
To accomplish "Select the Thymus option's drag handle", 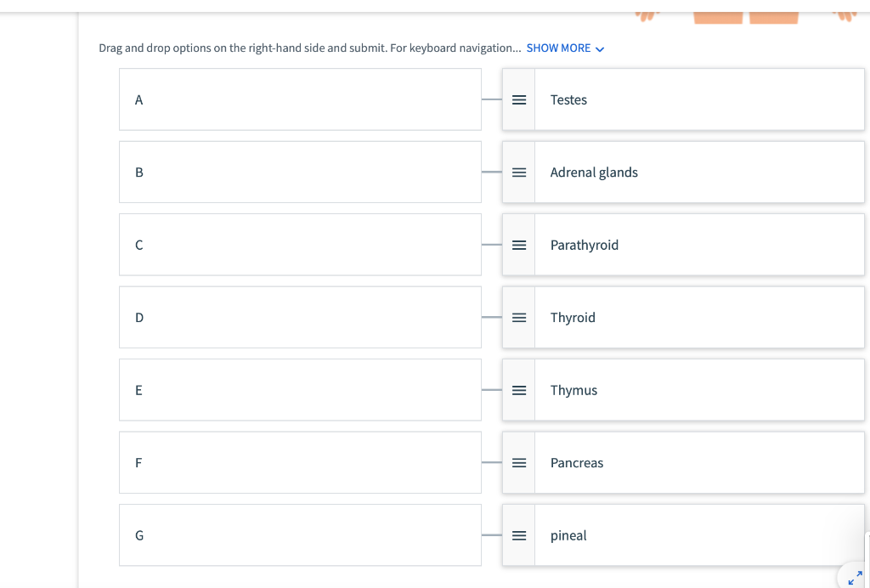I will 518,391.
